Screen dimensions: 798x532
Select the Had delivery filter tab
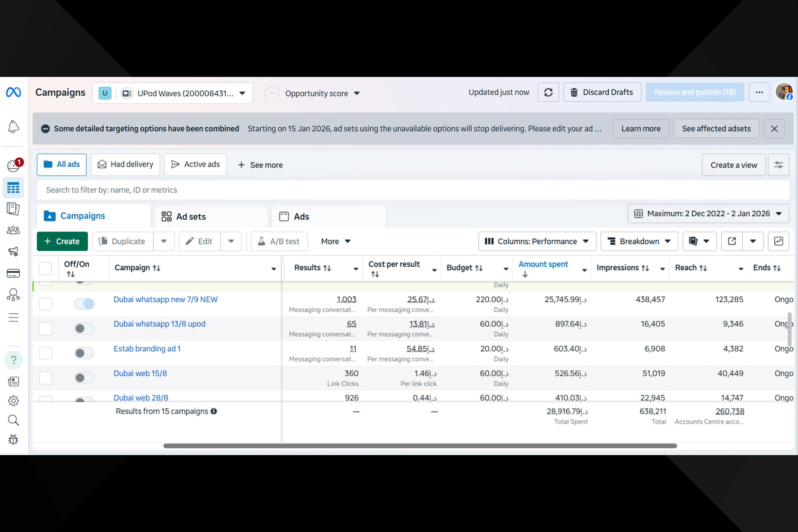click(126, 165)
